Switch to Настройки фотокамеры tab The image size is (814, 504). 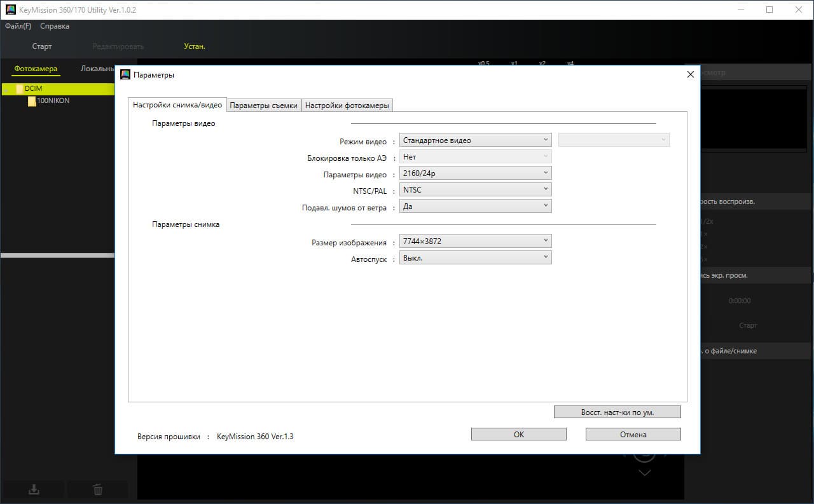pyautogui.click(x=347, y=106)
